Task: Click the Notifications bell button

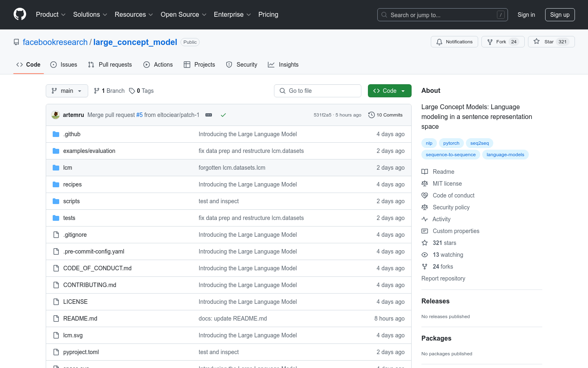Action: click(x=454, y=42)
